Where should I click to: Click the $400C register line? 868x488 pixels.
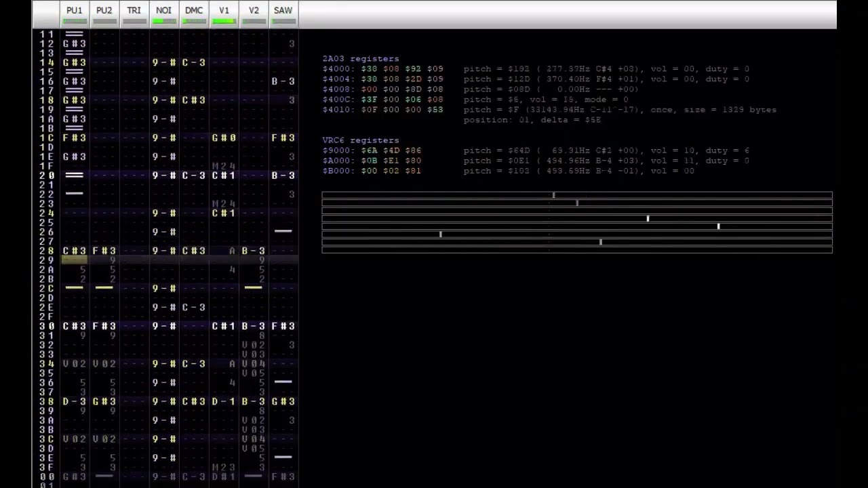(475, 100)
